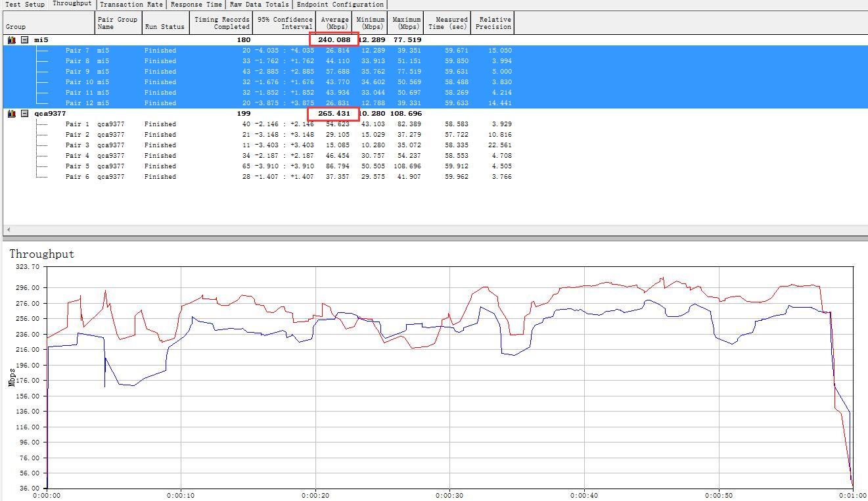Click the Timing Records Completed header
Image resolution: width=868 pixels, height=501 pixels.
221,23
